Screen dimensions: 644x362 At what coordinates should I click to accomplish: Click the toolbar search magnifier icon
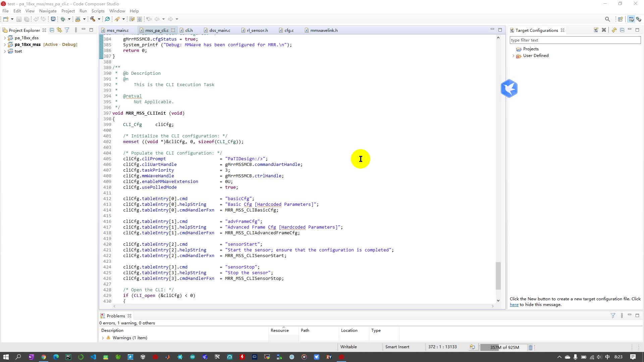[x=607, y=19]
